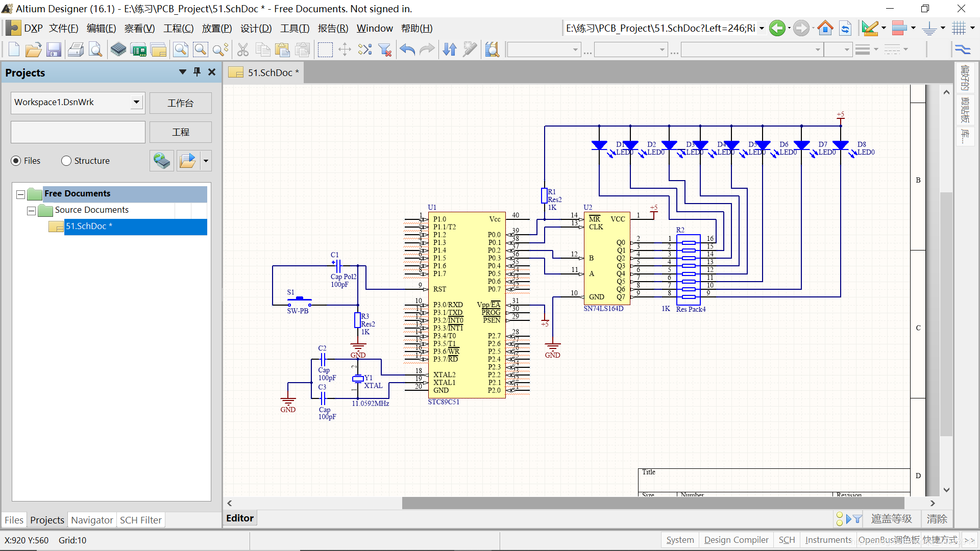Fit document view with the magnifier page icon

pos(181,49)
